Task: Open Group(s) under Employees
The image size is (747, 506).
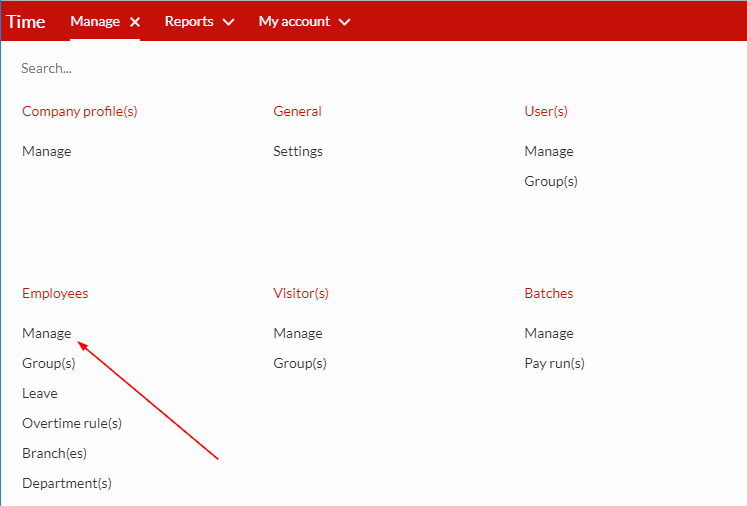Action: 49,364
